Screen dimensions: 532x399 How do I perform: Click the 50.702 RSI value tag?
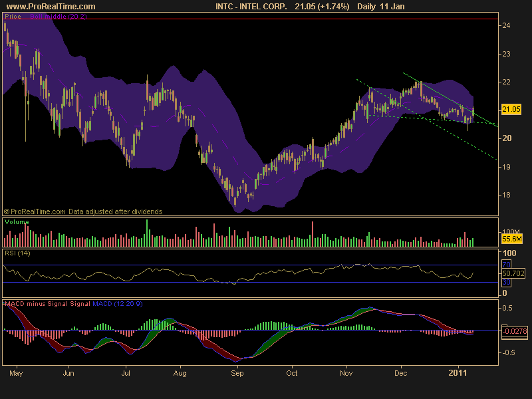coord(513,273)
